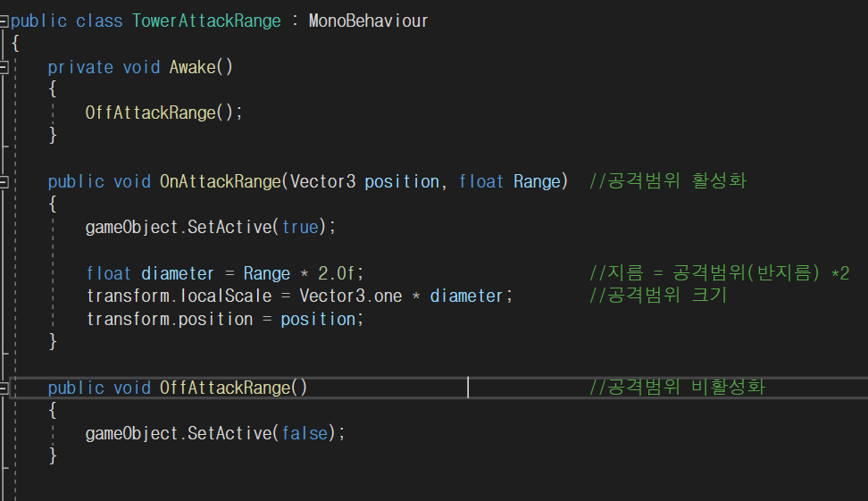Click the OffAttackRange call inside Awake

160,113
